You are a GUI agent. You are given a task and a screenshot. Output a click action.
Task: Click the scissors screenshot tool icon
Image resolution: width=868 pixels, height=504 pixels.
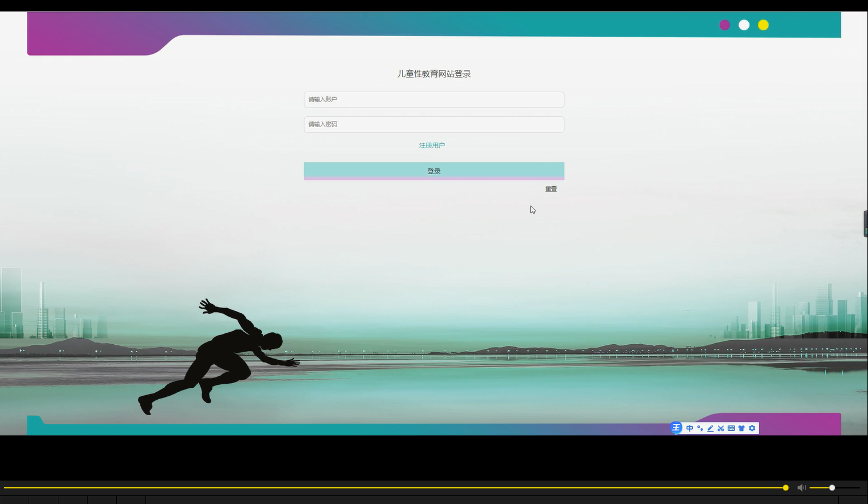pyautogui.click(x=721, y=428)
